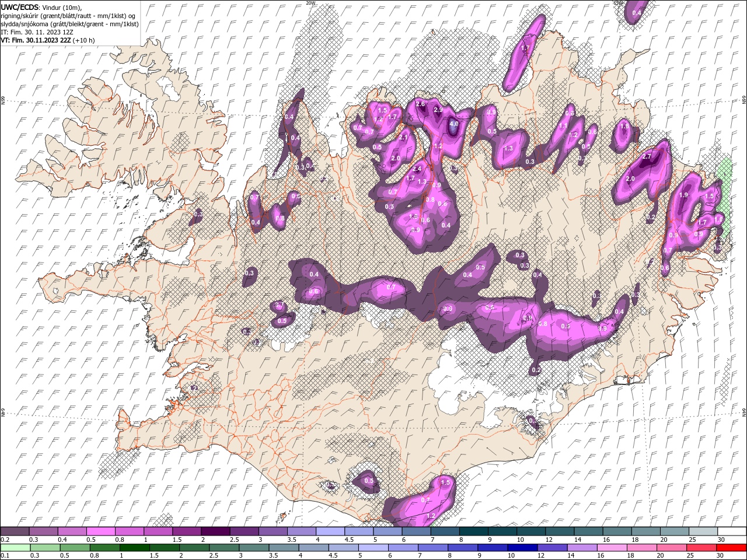
Task: Select the white swatch labeled 30 in top legend row
Action: pos(732,531)
